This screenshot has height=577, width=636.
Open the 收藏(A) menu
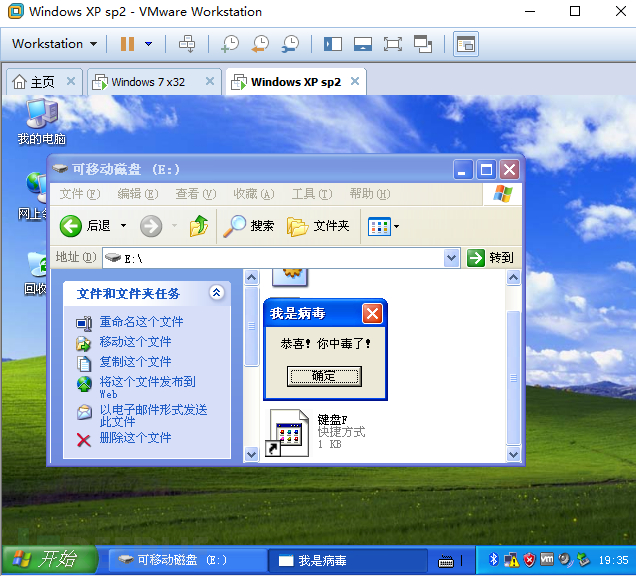click(254, 194)
